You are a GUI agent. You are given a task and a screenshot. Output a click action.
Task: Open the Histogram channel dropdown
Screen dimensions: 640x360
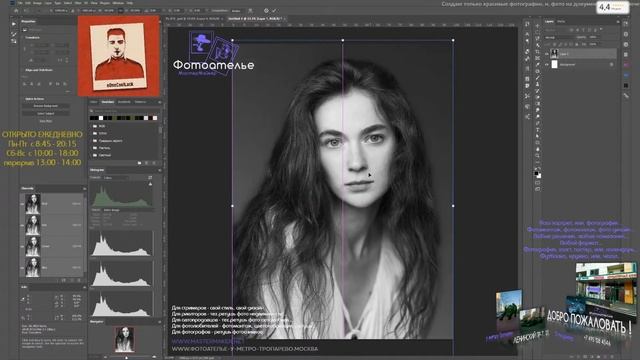point(116,178)
